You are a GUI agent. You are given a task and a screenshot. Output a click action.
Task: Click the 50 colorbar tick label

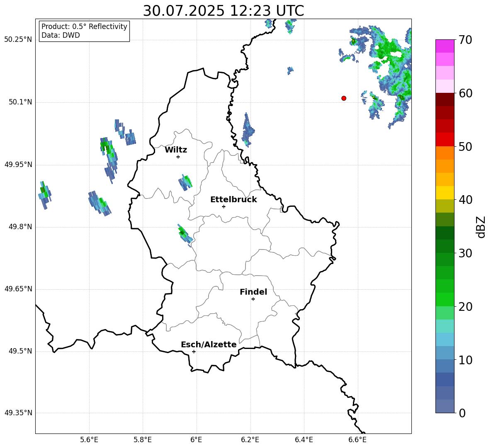(x=465, y=146)
